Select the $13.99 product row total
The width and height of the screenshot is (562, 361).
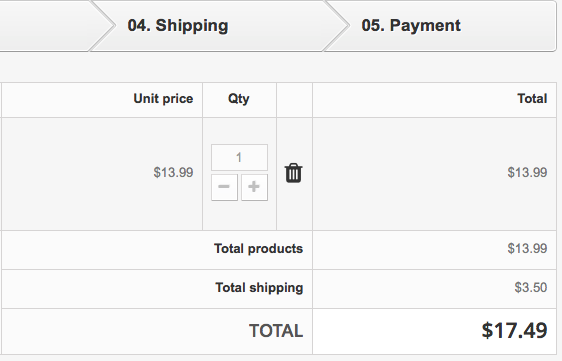pyautogui.click(x=527, y=173)
